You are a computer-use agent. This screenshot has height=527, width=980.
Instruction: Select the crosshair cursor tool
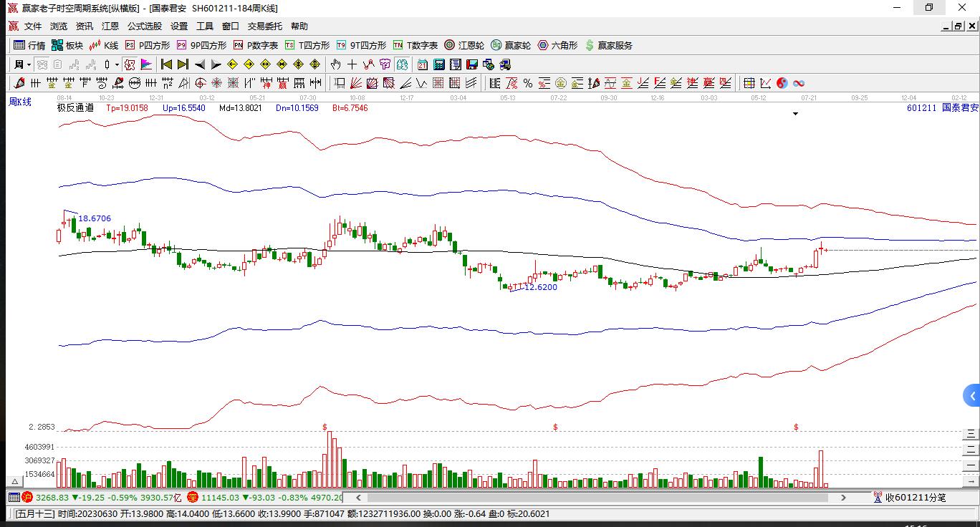352,64
